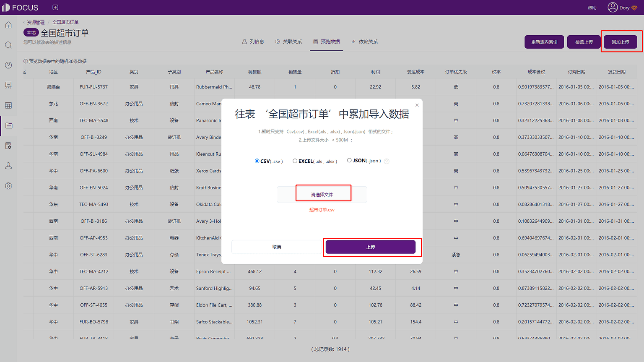Click the cell 港澳台 in 地区 column
Image resolution: width=644 pixels, height=362 pixels.
point(54,87)
